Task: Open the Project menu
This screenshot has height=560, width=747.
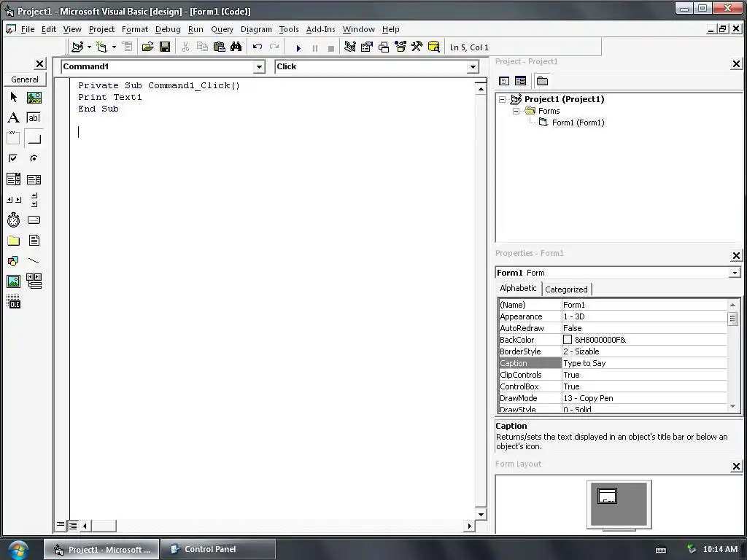Action: (x=101, y=29)
